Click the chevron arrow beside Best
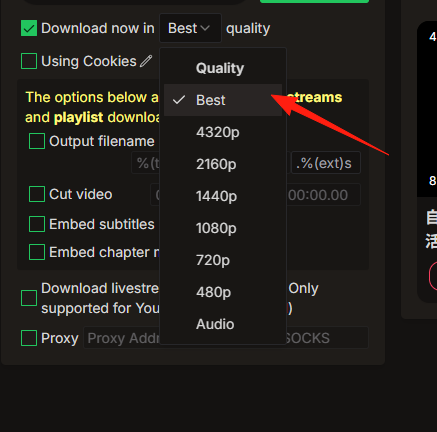 [205, 28]
